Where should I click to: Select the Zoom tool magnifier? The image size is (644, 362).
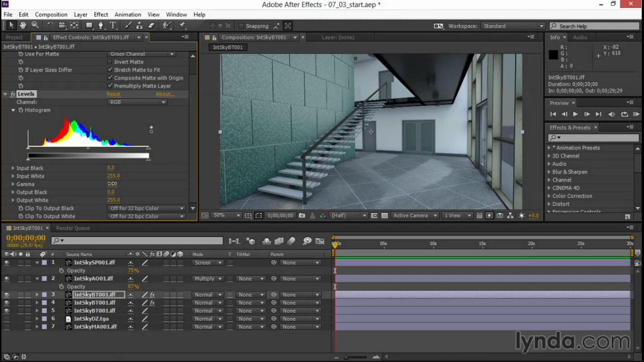click(x=35, y=26)
